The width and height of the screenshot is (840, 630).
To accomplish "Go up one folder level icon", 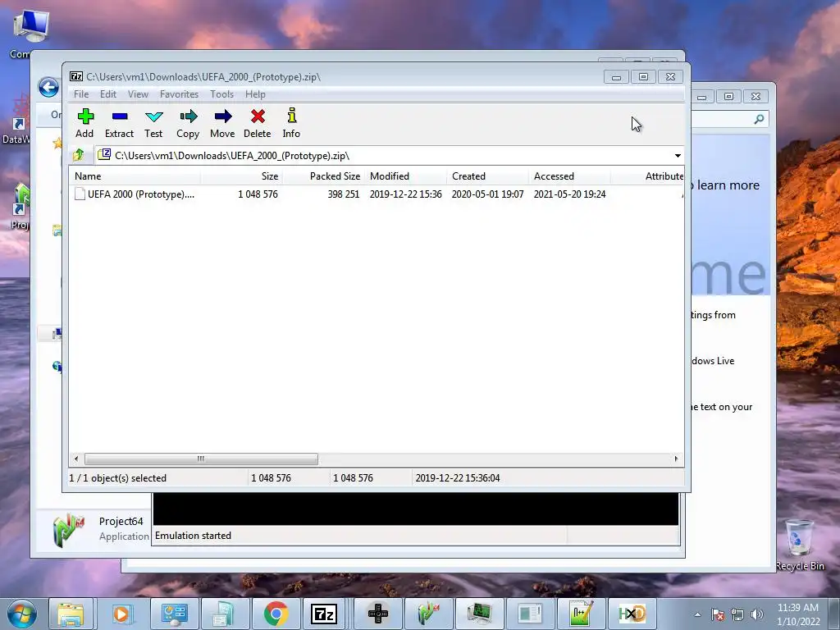I will [x=79, y=155].
